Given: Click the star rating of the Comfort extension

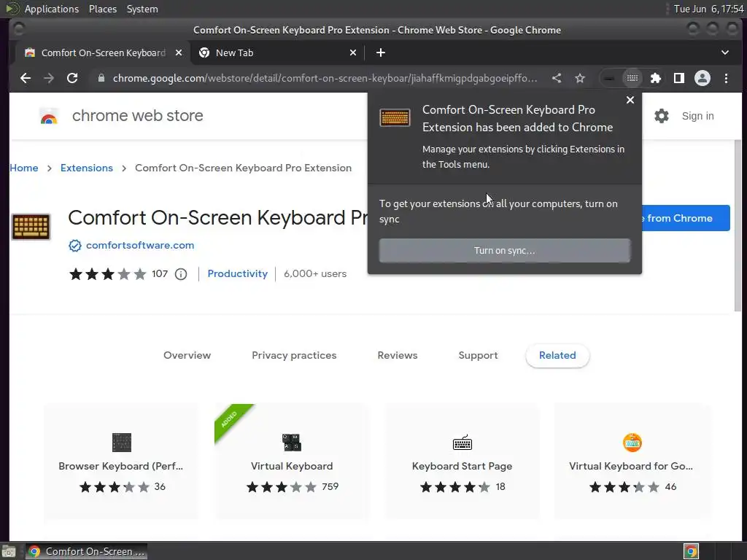Looking at the screenshot, I should point(108,274).
